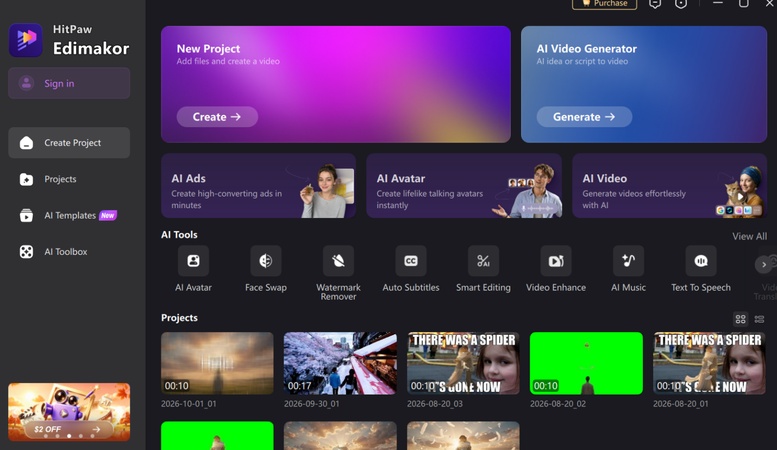Click the Sign in button
The image size is (777, 450).
(x=69, y=83)
